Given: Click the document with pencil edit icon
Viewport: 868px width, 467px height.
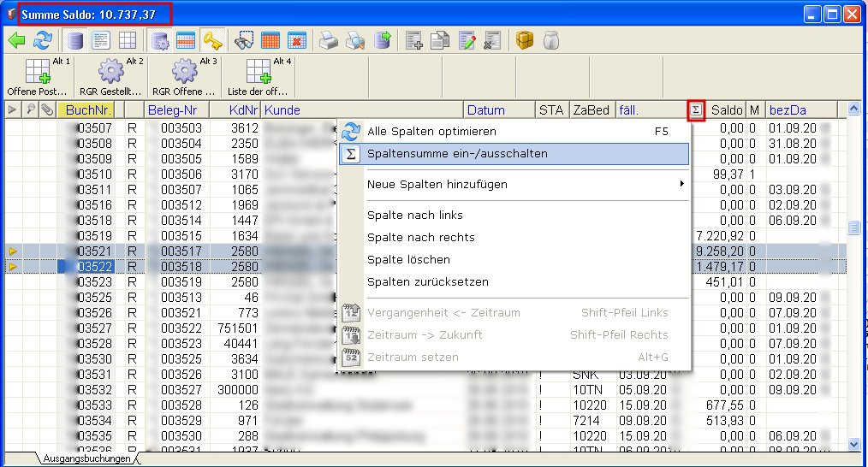Looking at the screenshot, I should [467, 40].
